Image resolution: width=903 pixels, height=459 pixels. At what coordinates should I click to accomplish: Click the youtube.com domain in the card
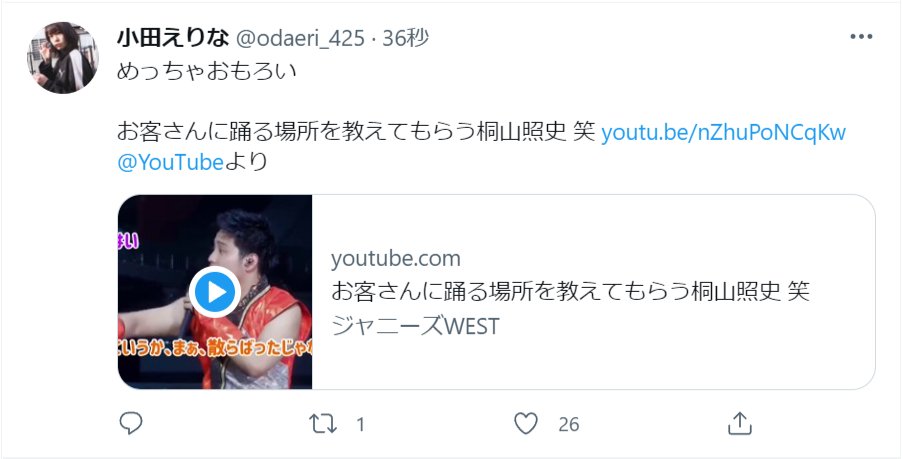pyautogui.click(x=396, y=259)
